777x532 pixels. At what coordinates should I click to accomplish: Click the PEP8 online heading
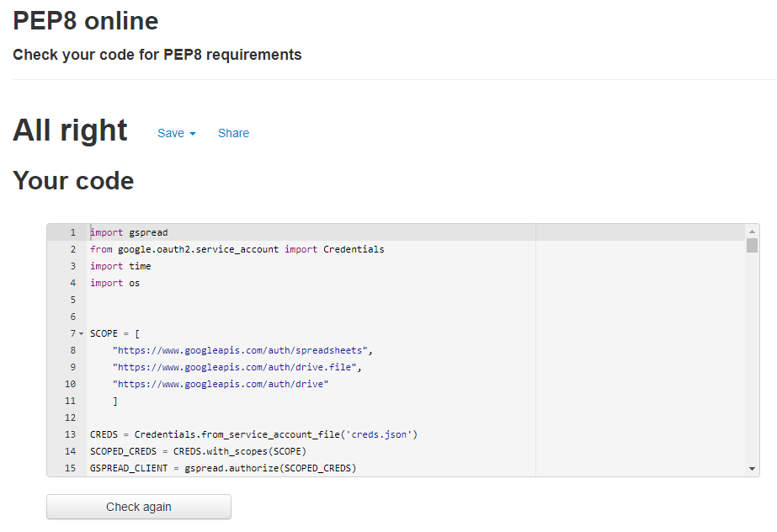click(x=85, y=21)
